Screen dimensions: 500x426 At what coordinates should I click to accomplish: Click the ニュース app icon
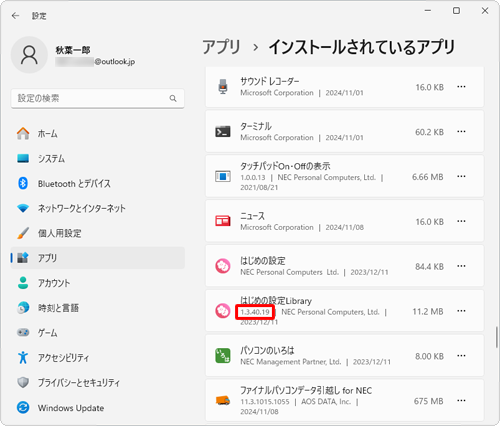click(223, 221)
